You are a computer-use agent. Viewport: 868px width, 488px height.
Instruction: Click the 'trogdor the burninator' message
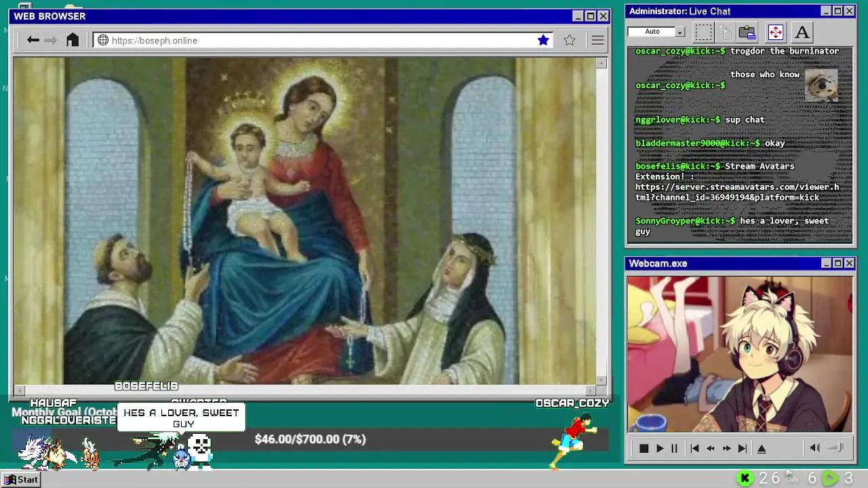(x=785, y=51)
